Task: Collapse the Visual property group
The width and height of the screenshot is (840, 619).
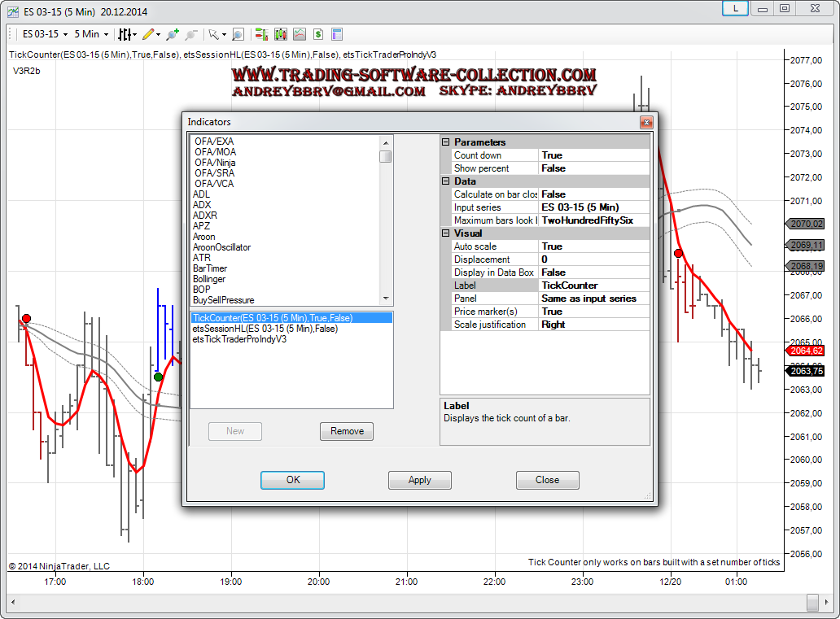Action: click(x=446, y=233)
